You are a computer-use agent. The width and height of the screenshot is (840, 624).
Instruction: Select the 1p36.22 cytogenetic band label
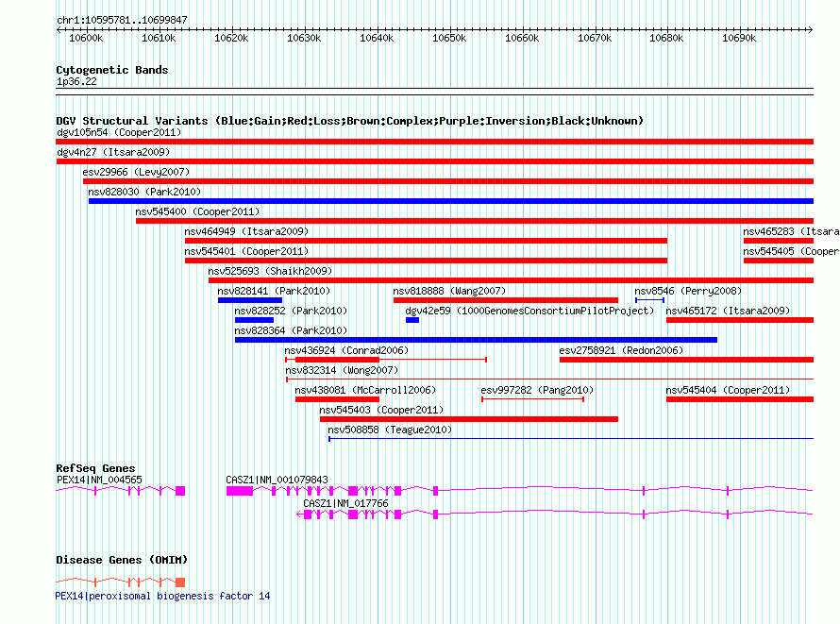click(x=76, y=81)
